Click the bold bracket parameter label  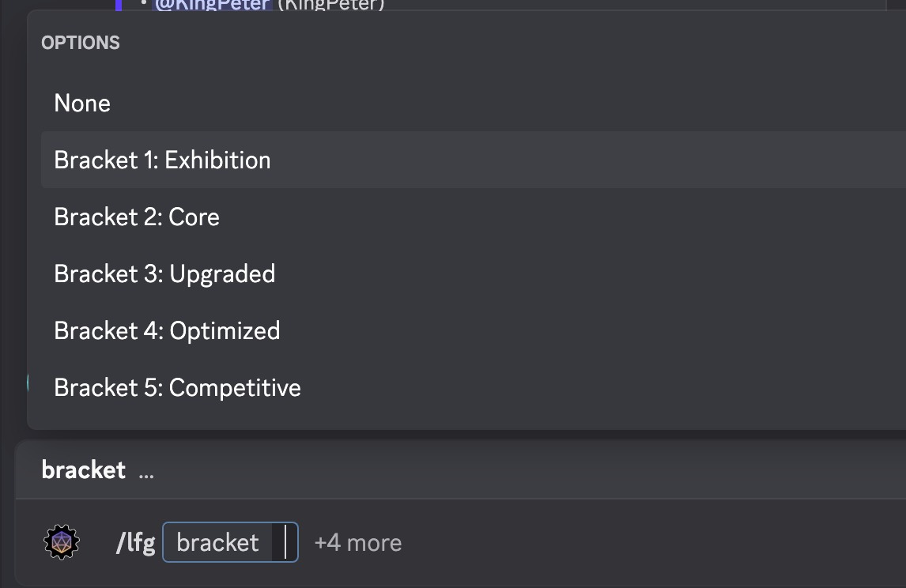83,470
